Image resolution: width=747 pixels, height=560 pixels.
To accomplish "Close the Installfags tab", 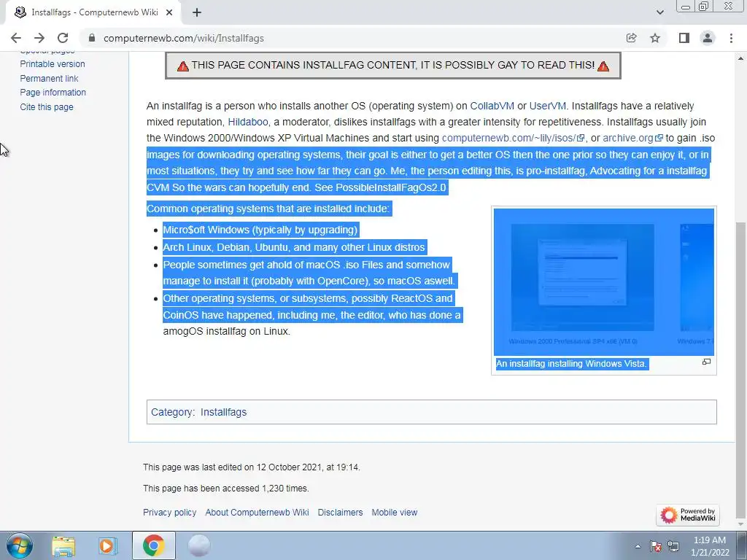I will coord(169,13).
